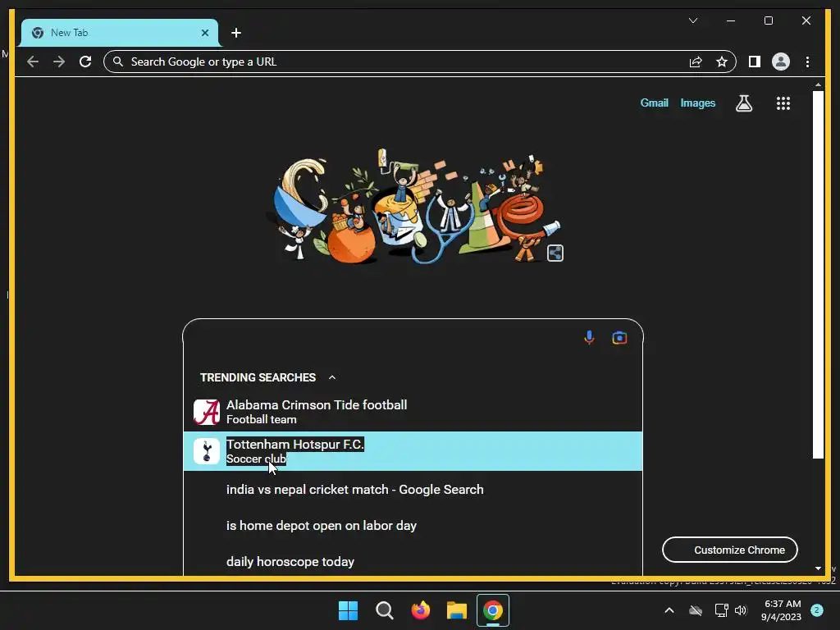This screenshot has height=630, width=840.
Task: Close the New Tab tab
Action: click(x=204, y=33)
